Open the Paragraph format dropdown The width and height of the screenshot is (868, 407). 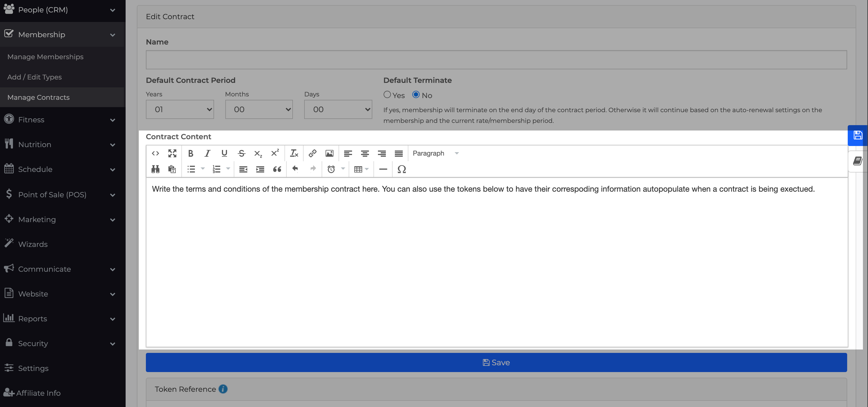tap(435, 153)
